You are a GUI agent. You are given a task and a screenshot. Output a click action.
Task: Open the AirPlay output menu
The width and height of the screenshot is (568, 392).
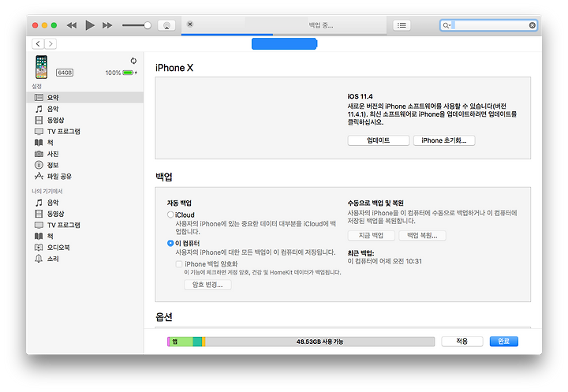[x=166, y=25]
